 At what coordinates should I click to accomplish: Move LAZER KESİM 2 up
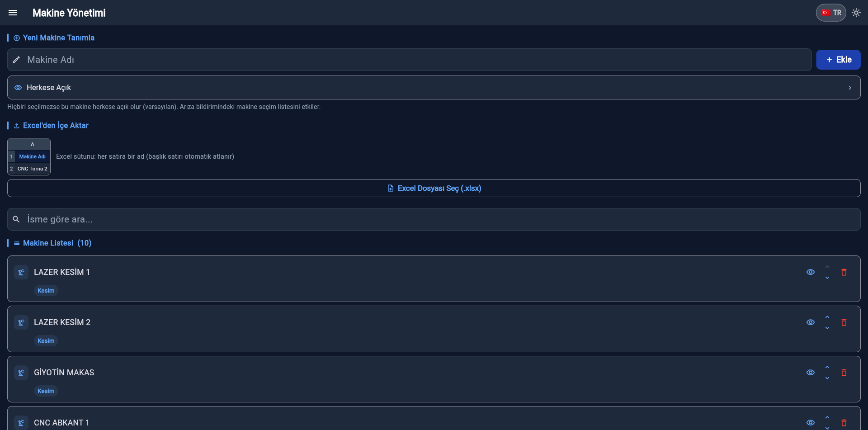click(x=827, y=317)
